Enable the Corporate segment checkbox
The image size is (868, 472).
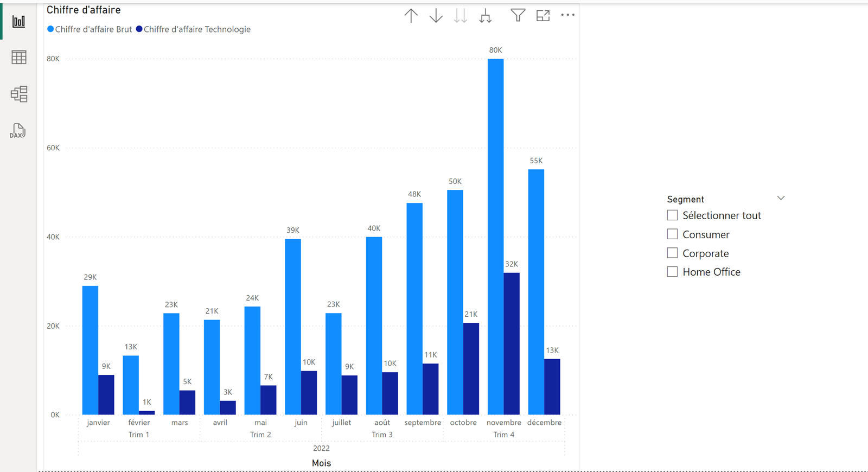point(672,253)
